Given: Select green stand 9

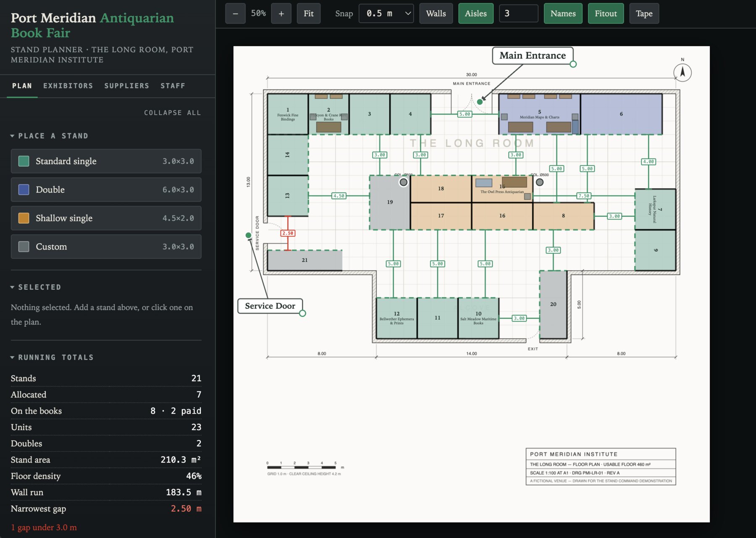Looking at the screenshot, I should pos(655,250).
